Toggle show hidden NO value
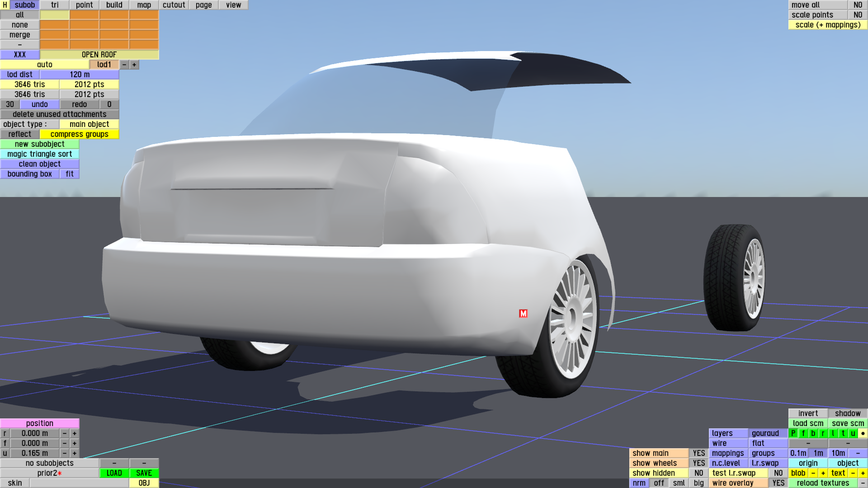868x488 pixels. tap(698, 473)
